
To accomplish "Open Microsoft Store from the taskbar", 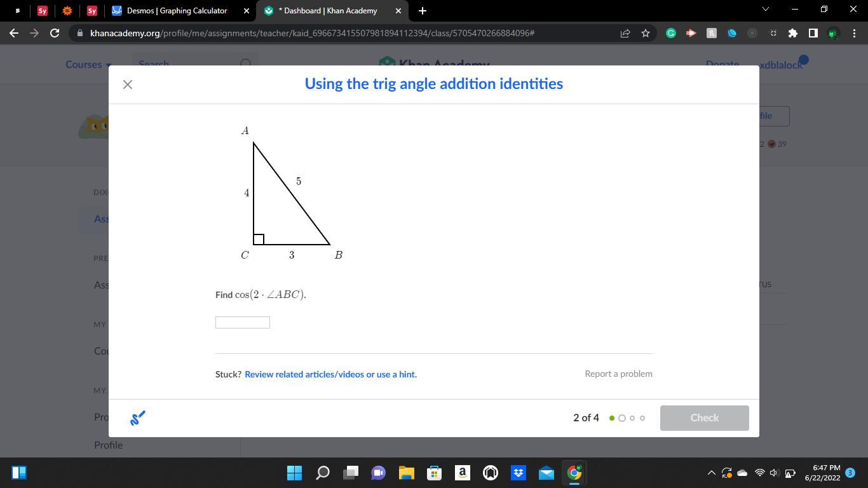I will (x=434, y=473).
